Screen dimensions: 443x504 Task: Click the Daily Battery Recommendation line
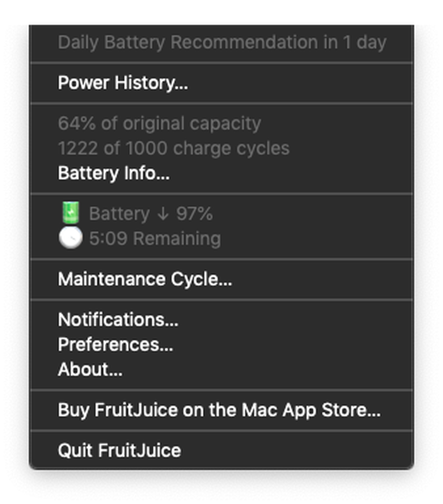coord(222,42)
